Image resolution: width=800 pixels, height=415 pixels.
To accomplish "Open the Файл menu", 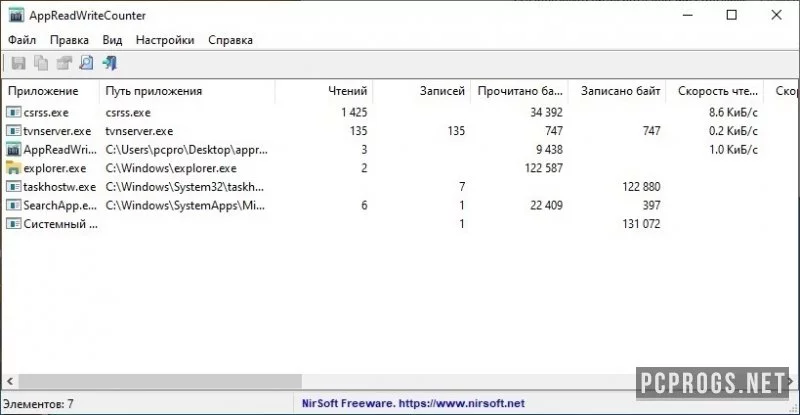I will click(x=22, y=40).
